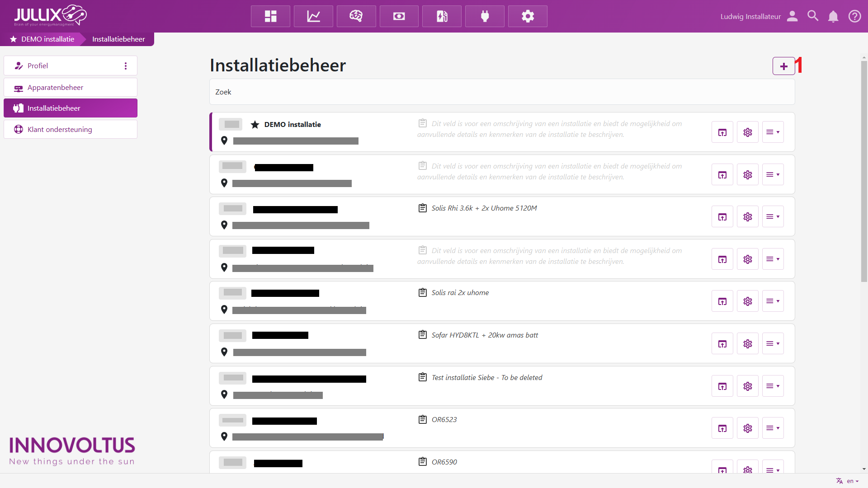Open the dashboard tiles icon in top toolbar

coord(270,16)
